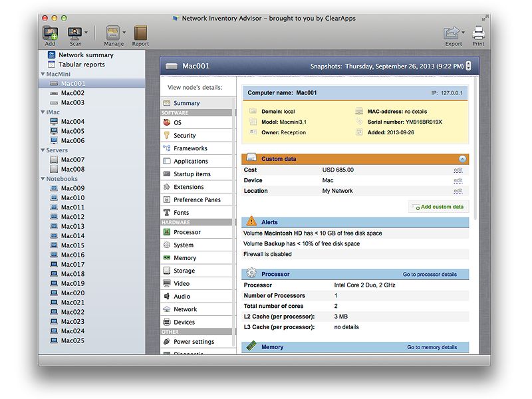532x399 pixels.
Task: Click edit link for the Cost row
Action: coord(458,170)
